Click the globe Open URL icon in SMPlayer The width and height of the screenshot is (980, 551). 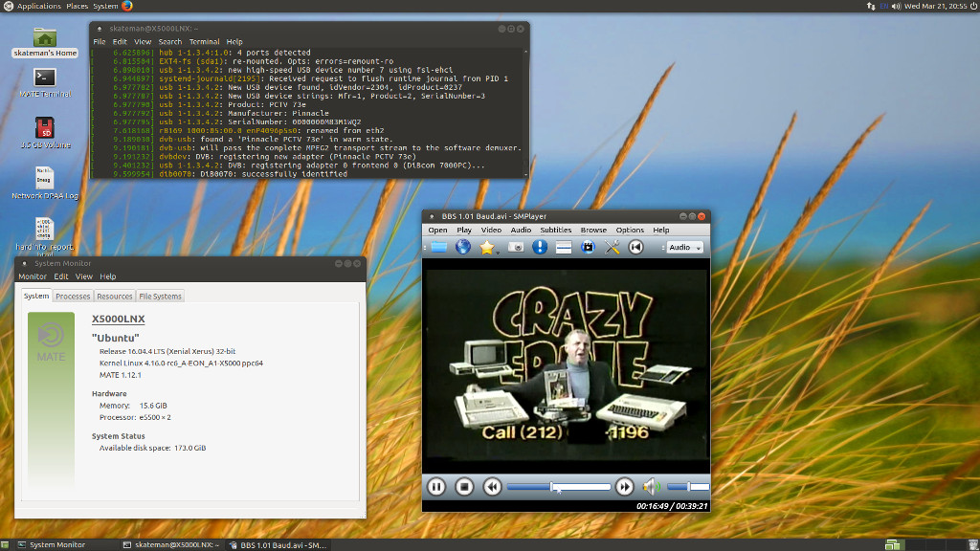(462, 248)
